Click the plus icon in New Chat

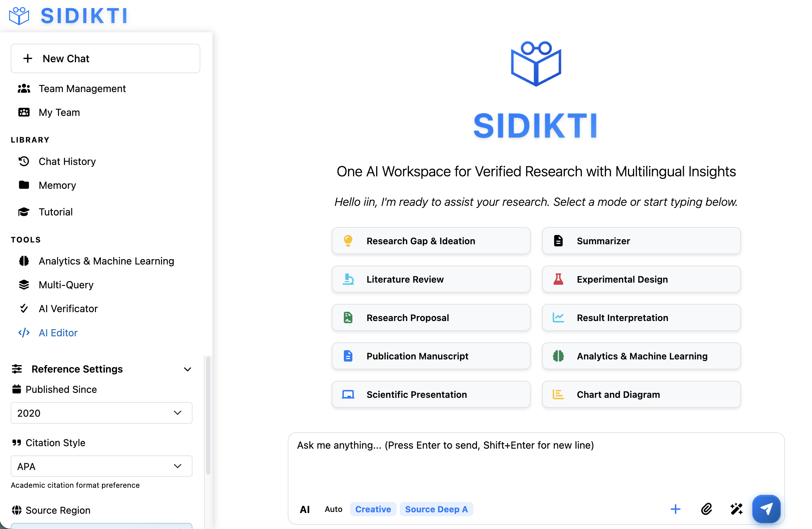point(28,59)
